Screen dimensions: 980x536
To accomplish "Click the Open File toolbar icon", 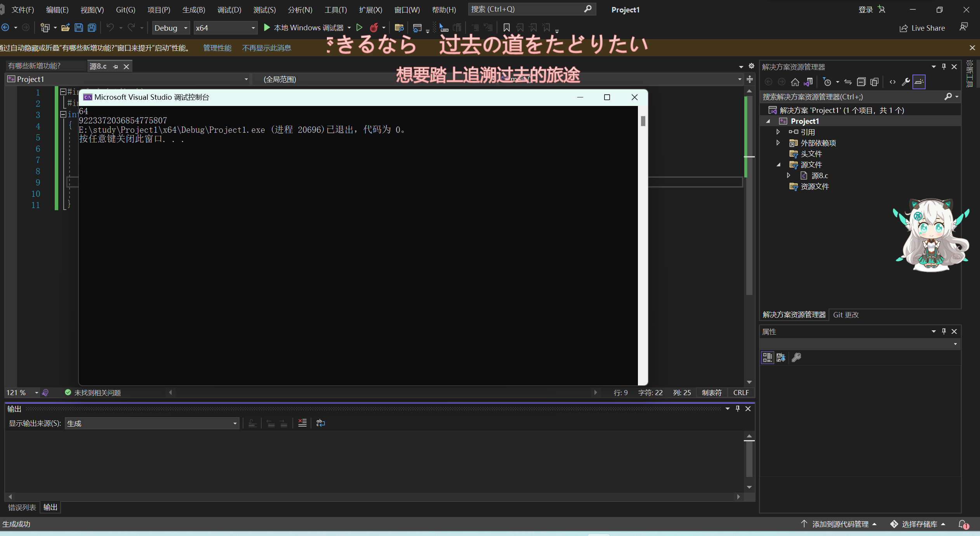I will click(x=65, y=28).
